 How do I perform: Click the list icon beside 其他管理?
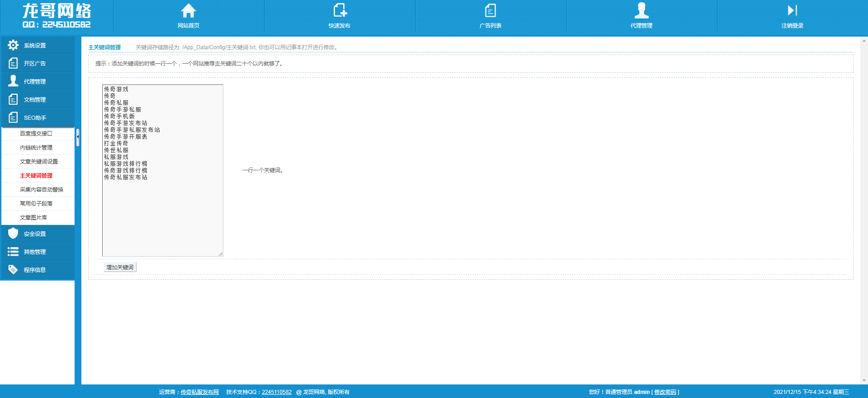point(13,252)
